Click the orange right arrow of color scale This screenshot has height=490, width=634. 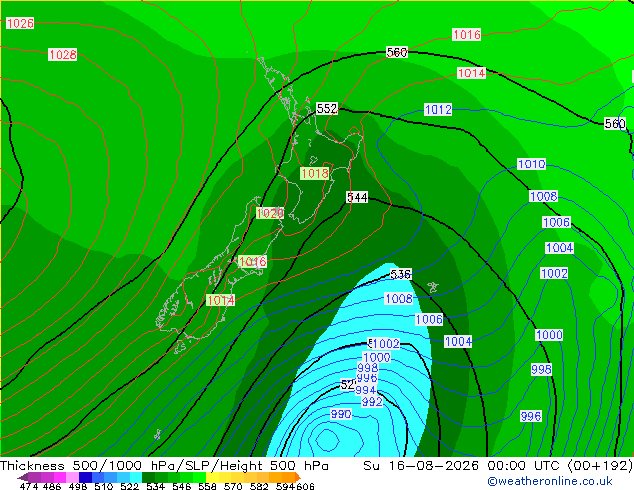tap(298, 477)
